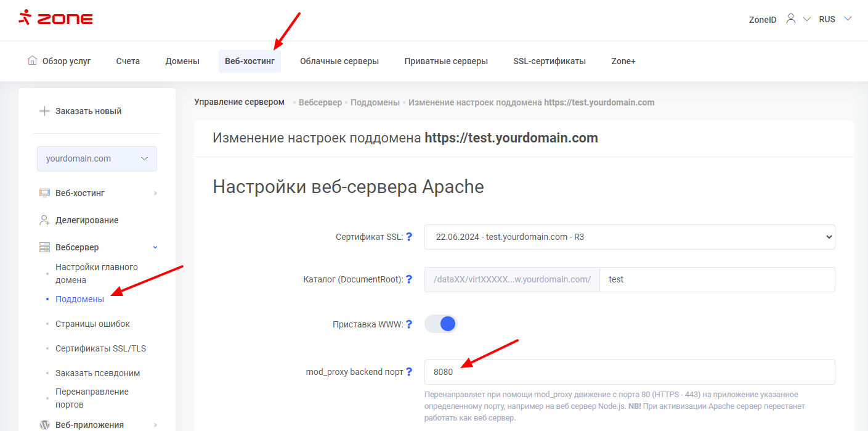Image resolution: width=868 pixels, height=431 pixels.
Task: Collapse the Вебсервер sidebar section
Action: point(155,247)
